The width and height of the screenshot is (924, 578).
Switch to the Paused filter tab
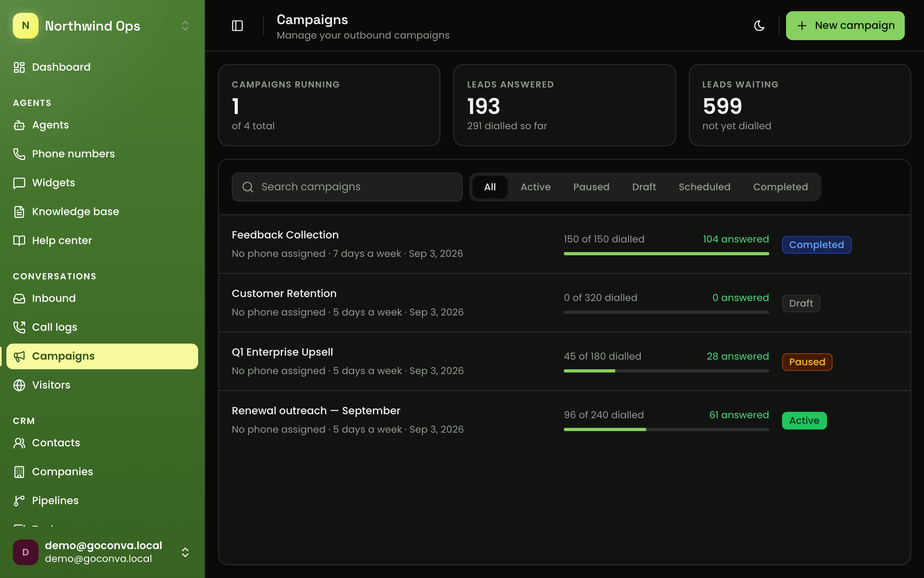point(591,187)
